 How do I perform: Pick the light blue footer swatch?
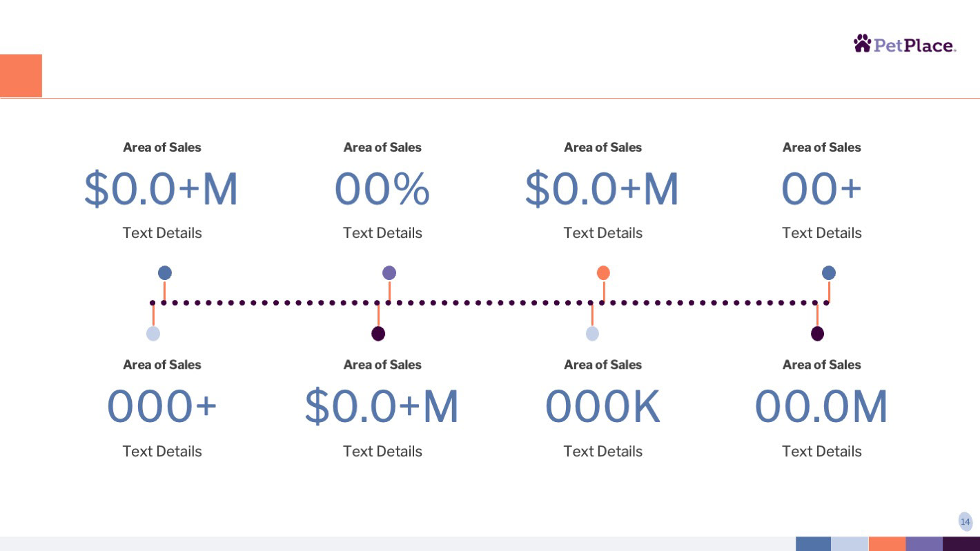[x=850, y=544]
